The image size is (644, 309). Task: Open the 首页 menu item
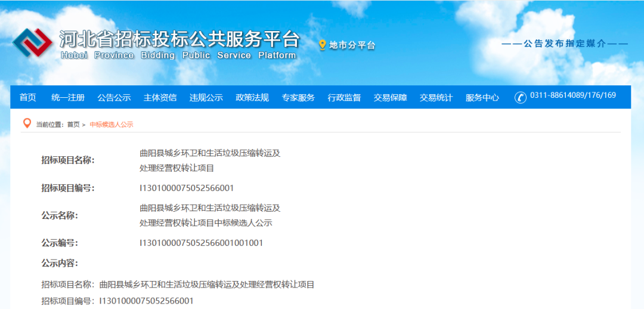tap(27, 97)
